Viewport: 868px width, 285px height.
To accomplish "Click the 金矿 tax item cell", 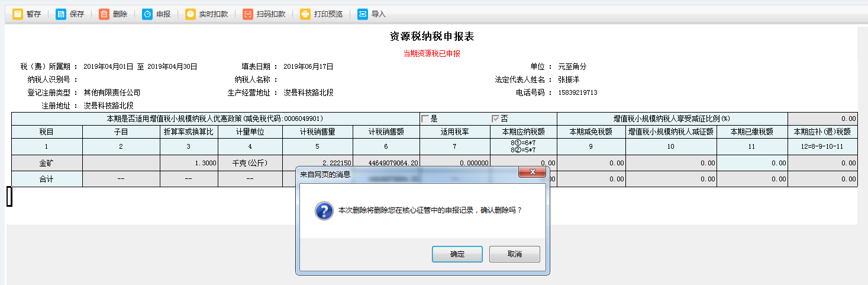I will coord(47,163).
